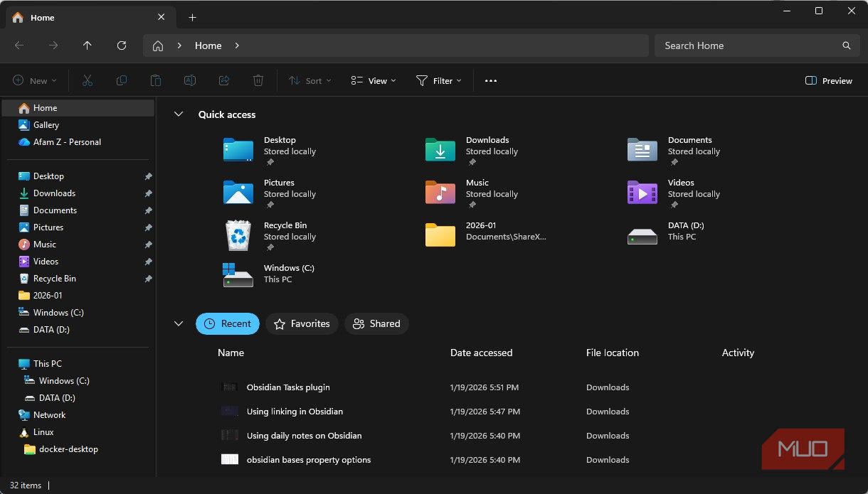Open the Filter dropdown
The width and height of the screenshot is (868, 494).
pyautogui.click(x=439, y=81)
